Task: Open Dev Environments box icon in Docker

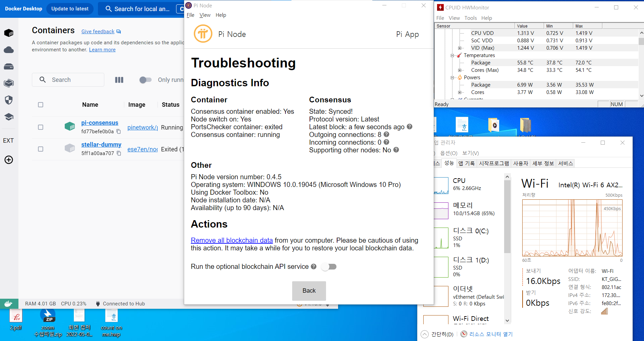Action: point(9,83)
